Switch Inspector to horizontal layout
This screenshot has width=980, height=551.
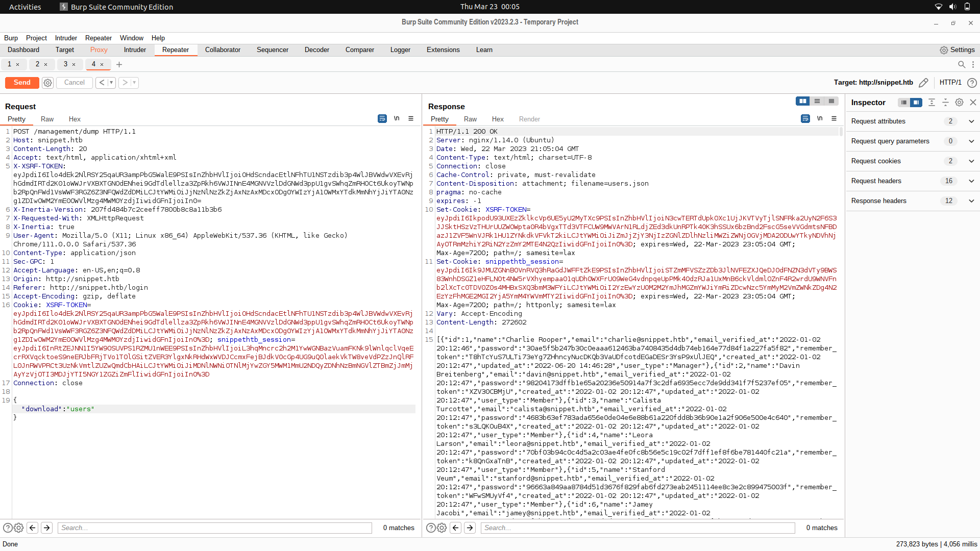[x=903, y=103]
